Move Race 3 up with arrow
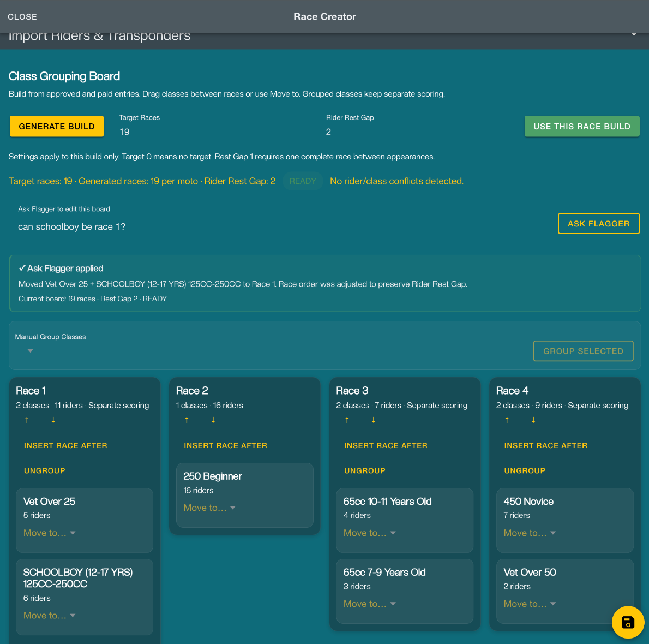The width and height of the screenshot is (649, 644). click(347, 420)
